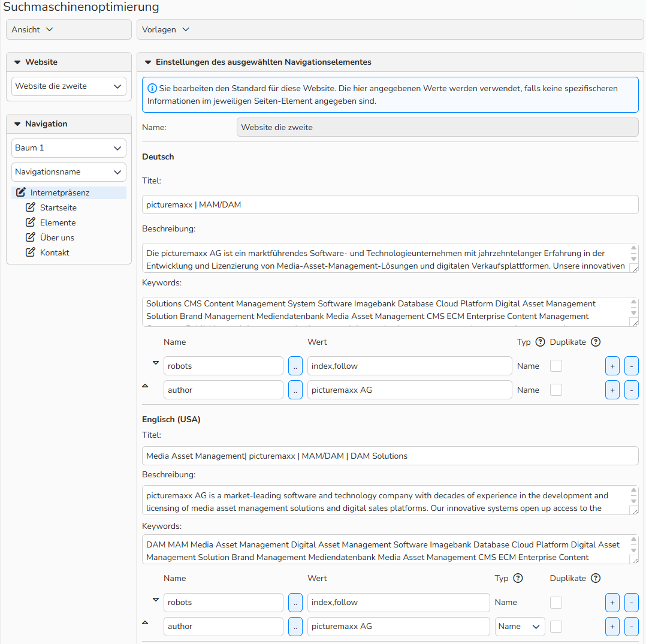Select Kontakt in navigation tree

55,252
